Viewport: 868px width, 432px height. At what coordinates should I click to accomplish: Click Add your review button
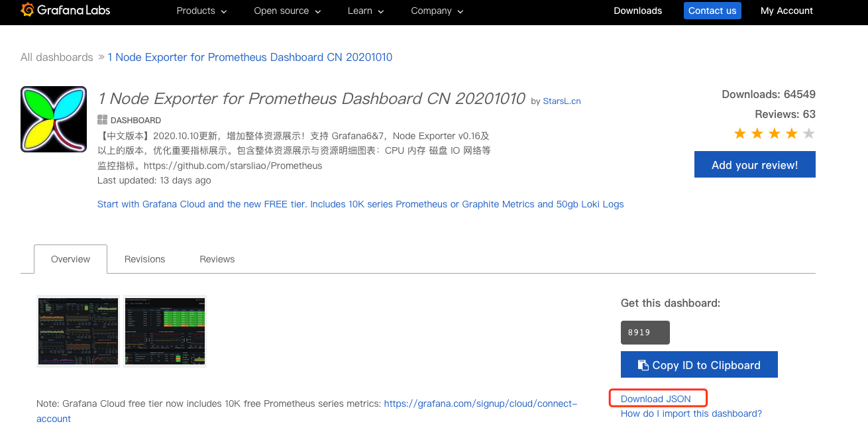click(x=755, y=165)
